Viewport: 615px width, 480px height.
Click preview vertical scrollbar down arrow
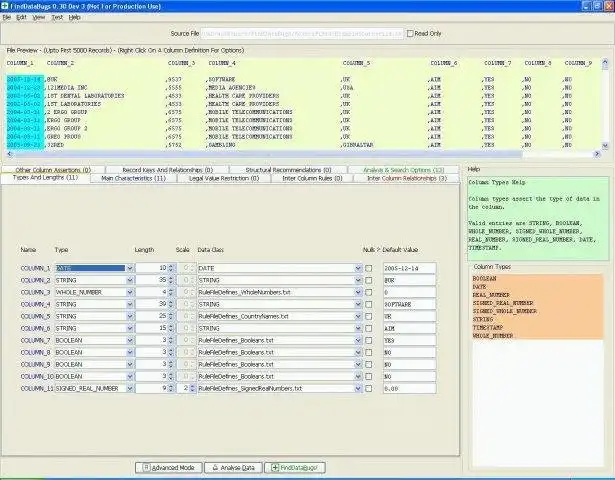click(x=605, y=145)
